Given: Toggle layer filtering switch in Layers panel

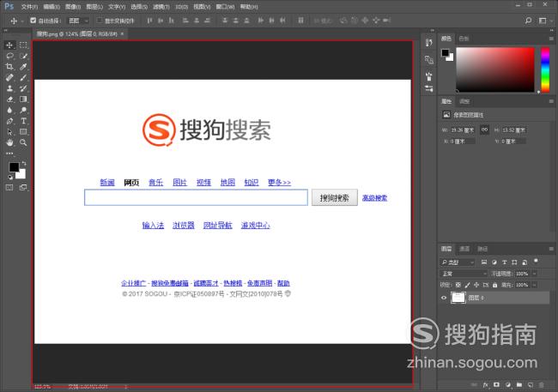Looking at the screenshot, I should click(536, 261).
